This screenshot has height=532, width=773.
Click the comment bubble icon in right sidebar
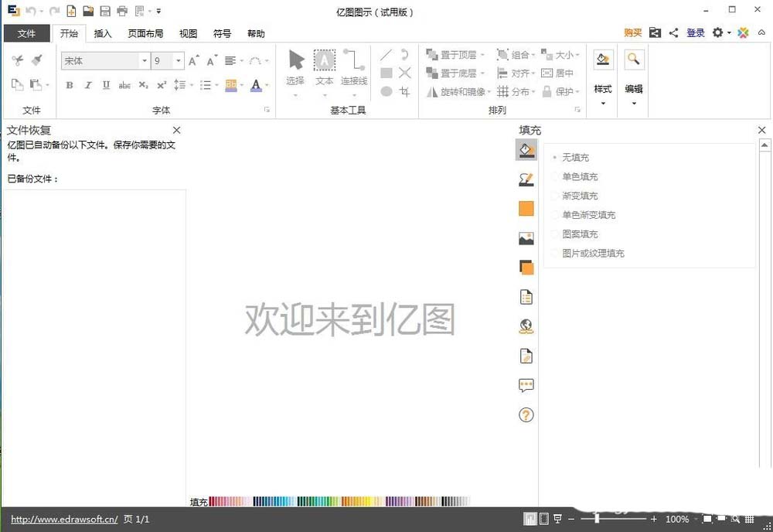(526, 385)
